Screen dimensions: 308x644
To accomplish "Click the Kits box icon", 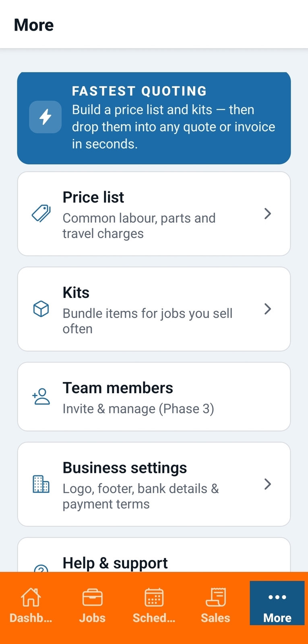I will click(x=41, y=309).
